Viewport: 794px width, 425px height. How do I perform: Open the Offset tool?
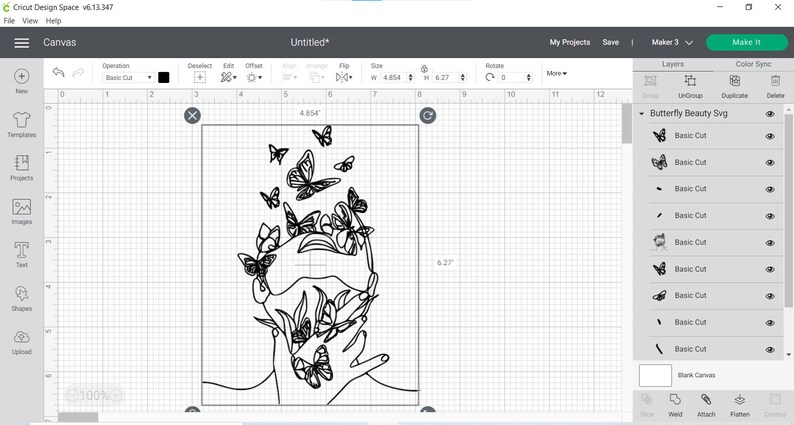[x=254, y=78]
